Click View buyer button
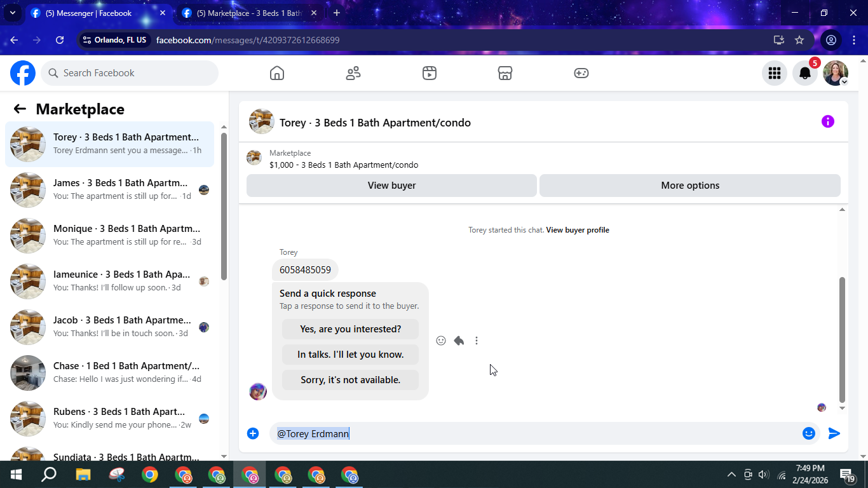This screenshot has height=488, width=868. coord(391,186)
